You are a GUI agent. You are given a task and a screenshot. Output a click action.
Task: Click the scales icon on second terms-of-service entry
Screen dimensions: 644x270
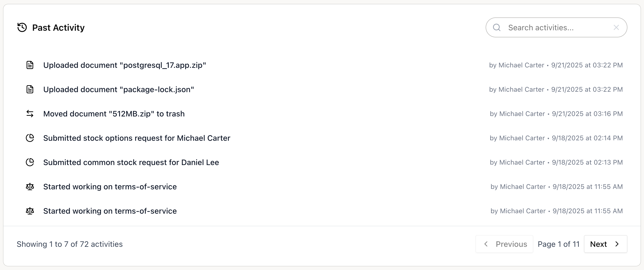pos(30,211)
